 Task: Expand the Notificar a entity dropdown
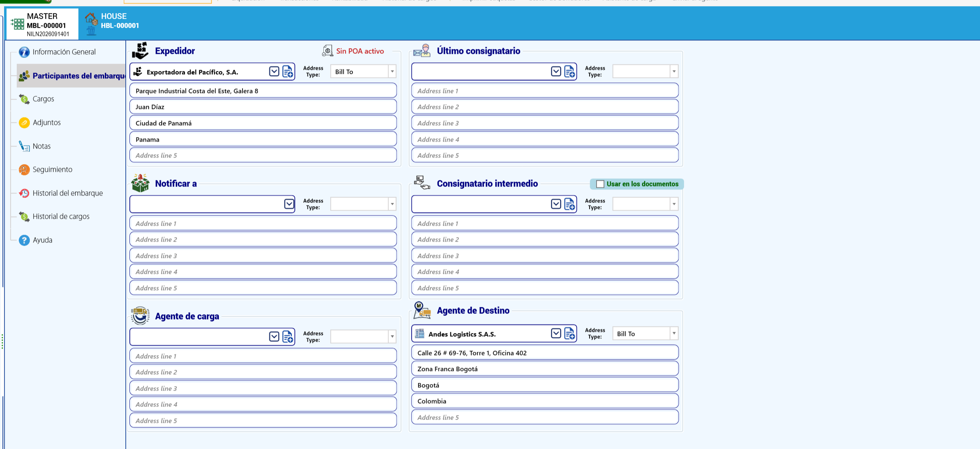coord(289,204)
